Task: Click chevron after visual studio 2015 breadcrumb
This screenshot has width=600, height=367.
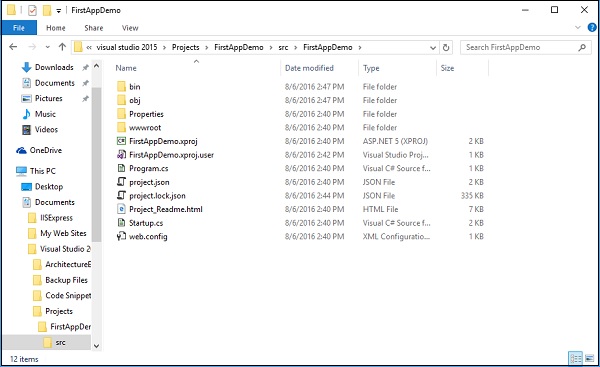Action: 165,47
